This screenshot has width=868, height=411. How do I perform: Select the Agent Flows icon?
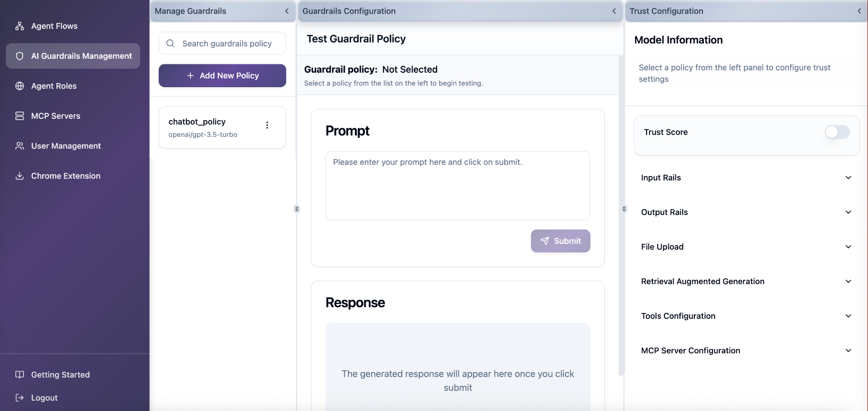(x=20, y=26)
